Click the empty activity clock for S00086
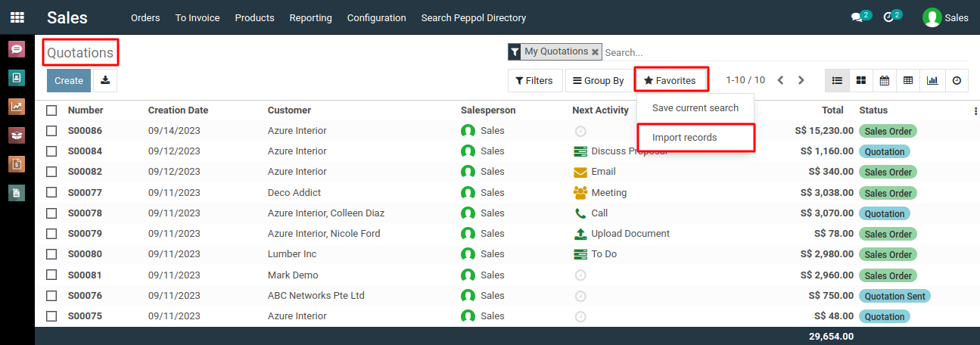Viewport: 980px width, 345px height. [580, 131]
